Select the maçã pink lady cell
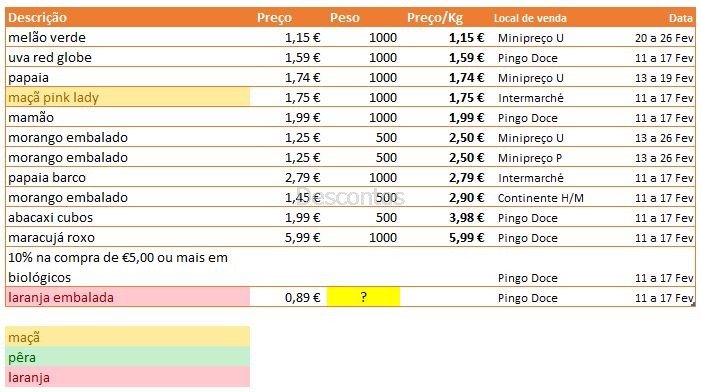Screen dimensions: 701x392 pos(127,97)
